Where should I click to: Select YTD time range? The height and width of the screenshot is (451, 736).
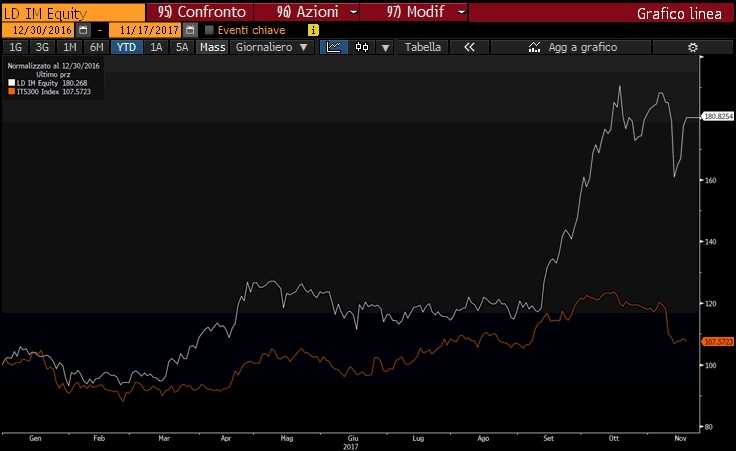tap(126, 47)
